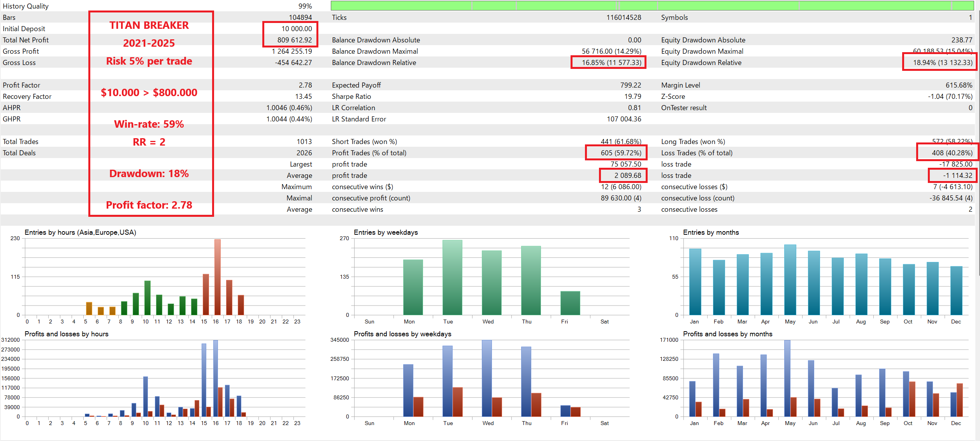
Task: Click the LR Standard Error value 107 004.36
Action: [624, 119]
